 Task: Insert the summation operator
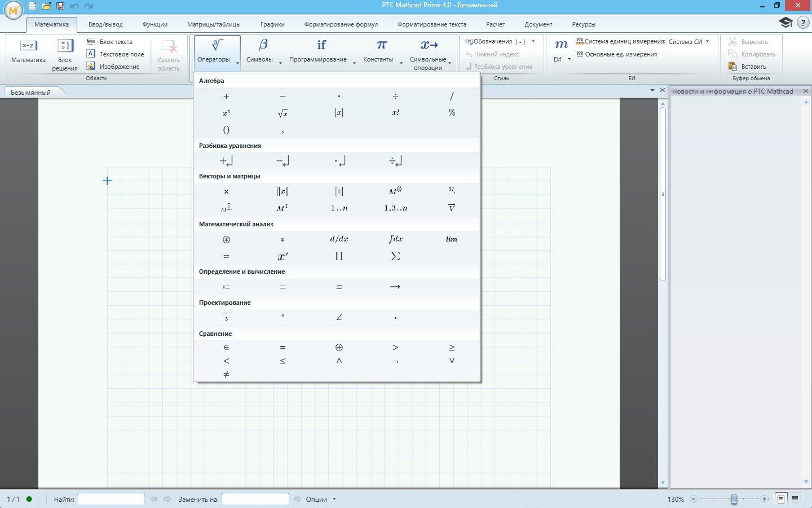pos(395,256)
